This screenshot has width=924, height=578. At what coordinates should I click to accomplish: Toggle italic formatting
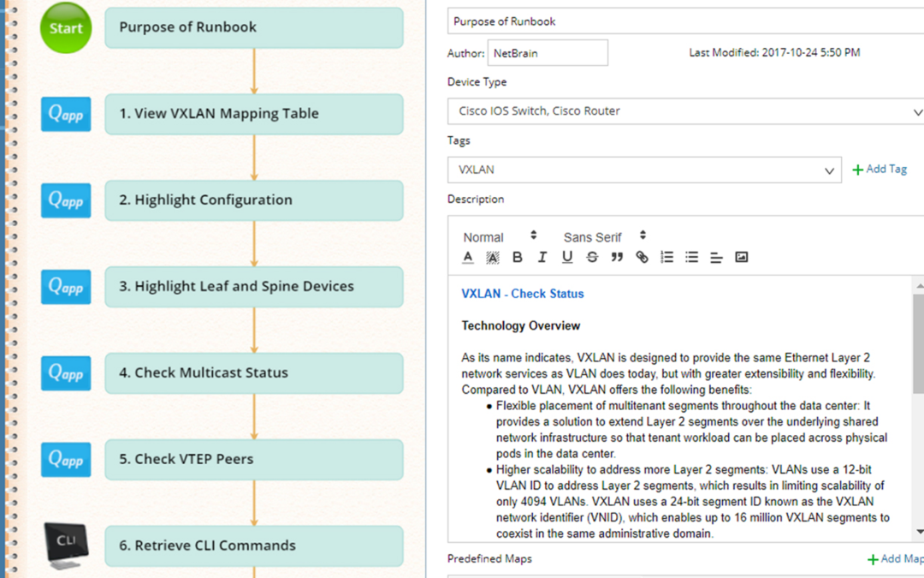[x=542, y=257]
